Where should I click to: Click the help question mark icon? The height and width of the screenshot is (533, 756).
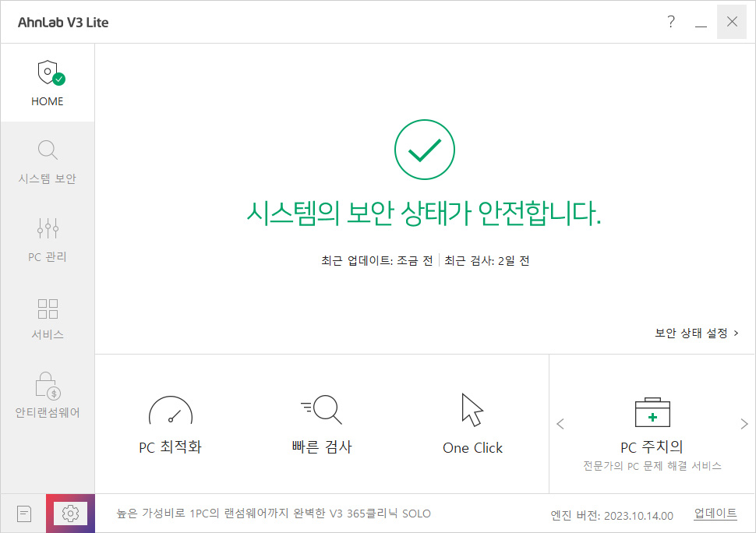(x=671, y=22)
